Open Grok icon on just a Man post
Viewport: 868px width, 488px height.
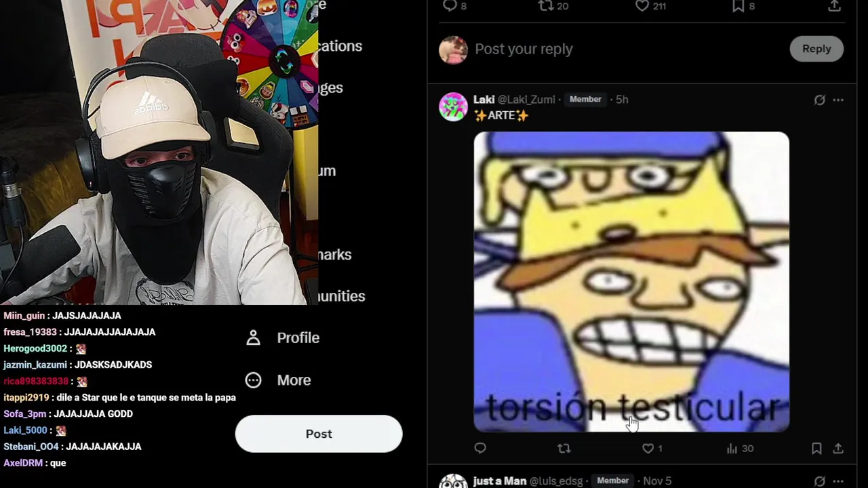[x=819, y=481]
